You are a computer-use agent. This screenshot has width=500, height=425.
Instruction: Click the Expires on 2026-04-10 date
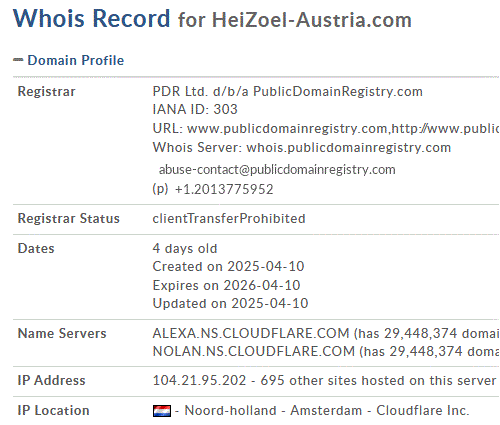pyautogui.click(x=226, y=285)
